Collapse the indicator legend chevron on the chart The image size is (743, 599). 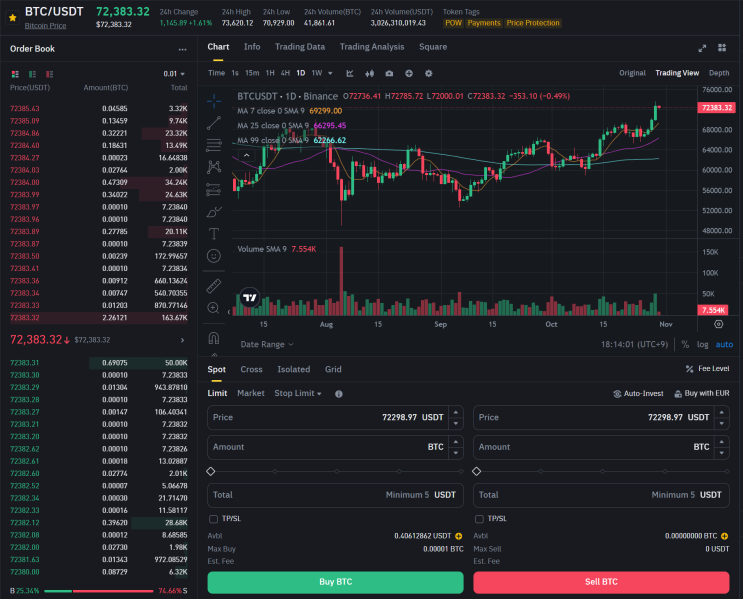(246, 155)
